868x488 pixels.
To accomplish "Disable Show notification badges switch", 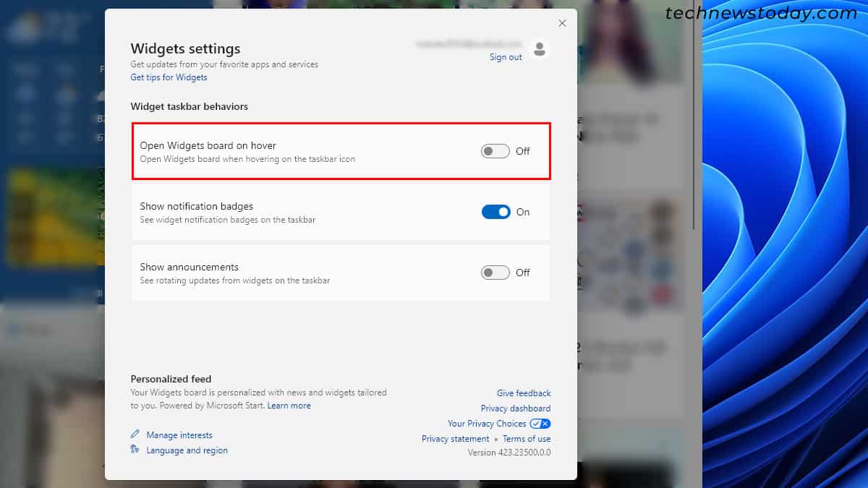I will point(495,212).
